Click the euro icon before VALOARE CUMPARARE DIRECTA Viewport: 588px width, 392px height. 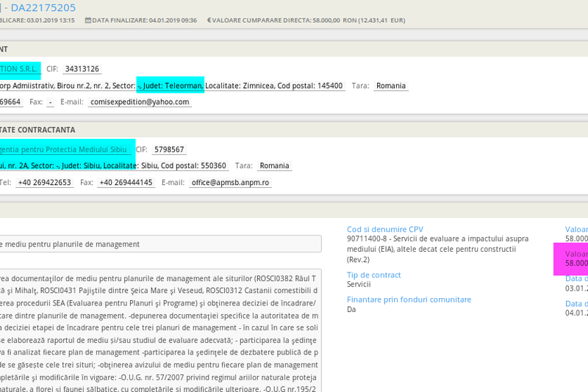tap(209, 21)
